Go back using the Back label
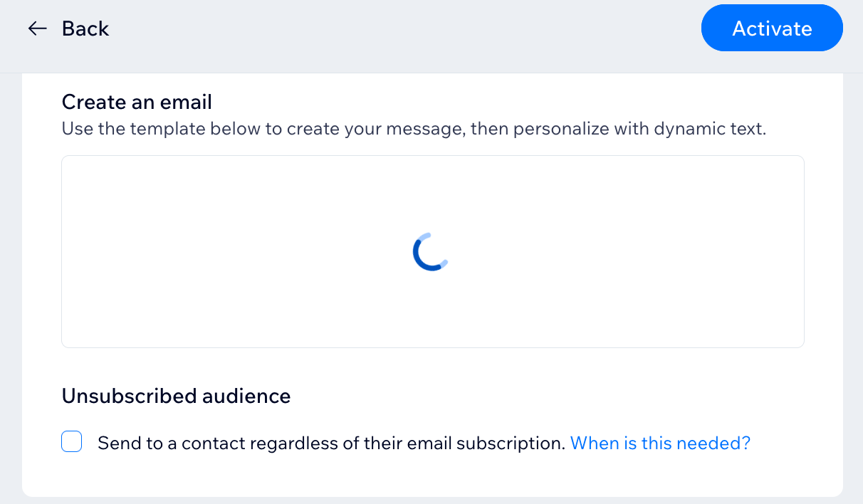 pyautogui.click(x=85, y=28)
